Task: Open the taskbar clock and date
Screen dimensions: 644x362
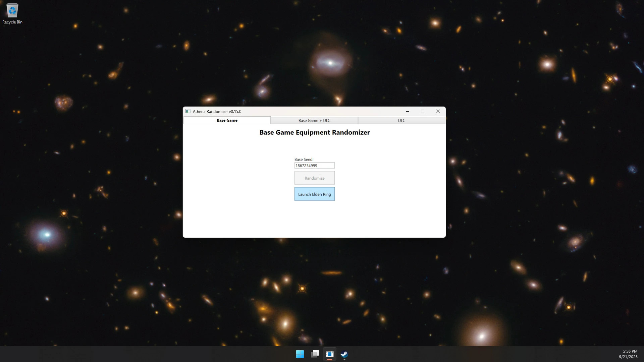Action: (628, 354)
